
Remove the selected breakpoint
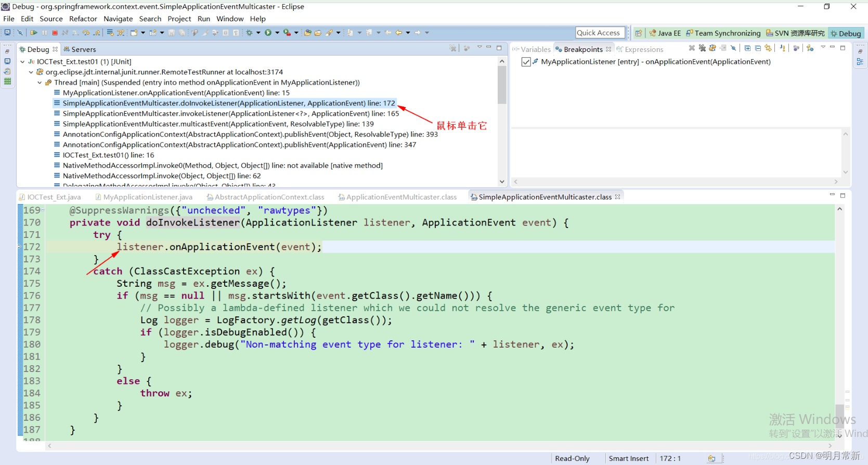pos(692,48)
